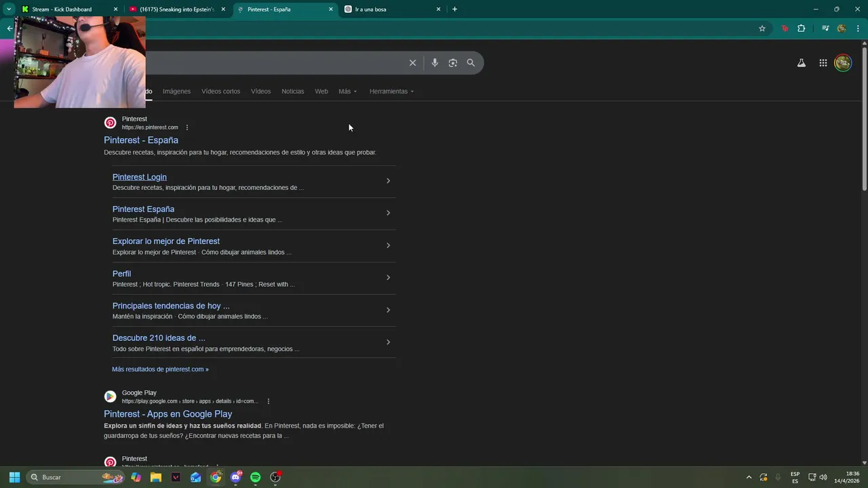Open the Windows Start menu
The height and width of the screenshot is (488, 868).
click(14, 477)
